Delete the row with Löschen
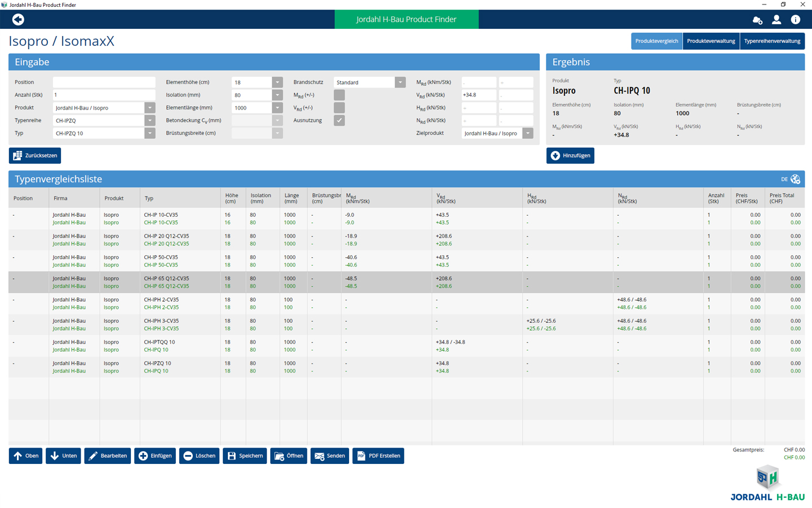Viewport: 812px width, 508px height. pos(199,456)
